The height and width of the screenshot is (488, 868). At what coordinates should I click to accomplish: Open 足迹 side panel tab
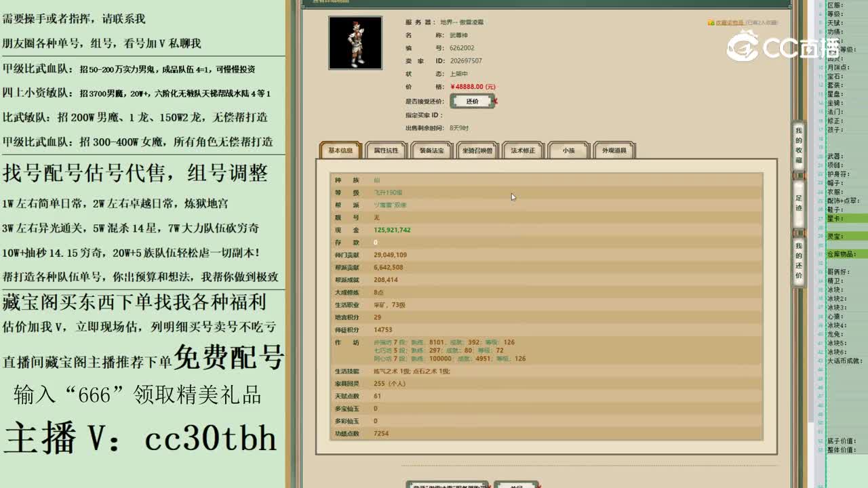click(799, 203)
